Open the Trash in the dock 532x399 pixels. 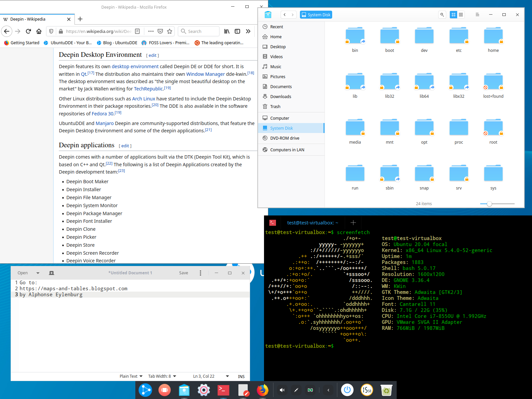click(386, 390)
